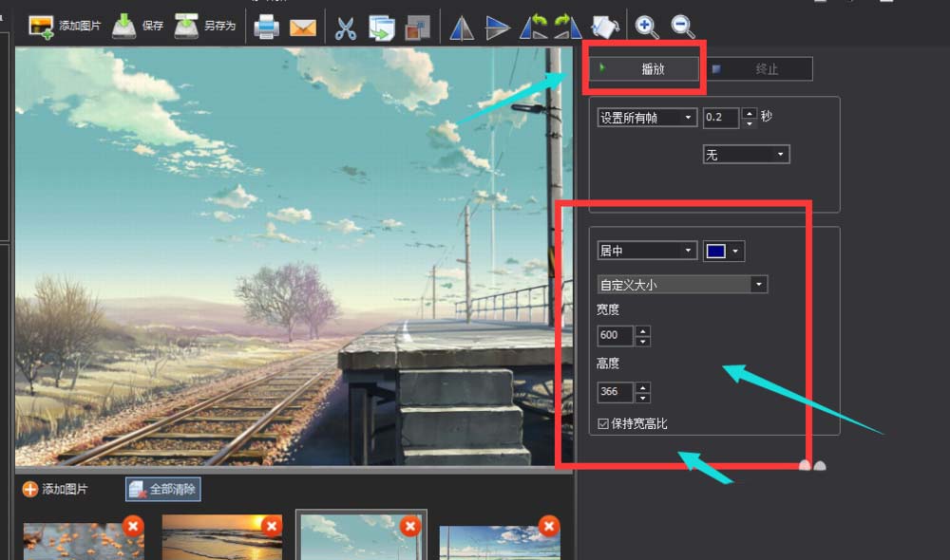Toggle the 保持宽高比 checkbox
Image resolution: width=950 pixels, height=560 pixels.
(x=603, y=423)
